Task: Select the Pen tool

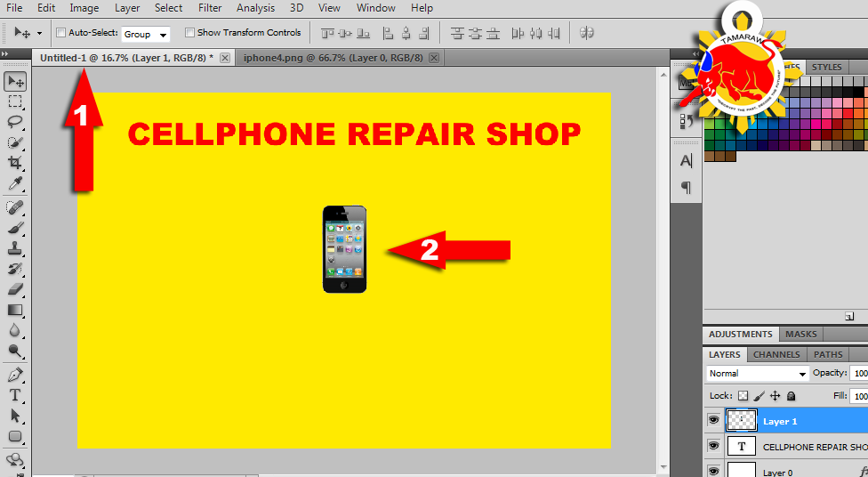Action: tap(15, 374)
